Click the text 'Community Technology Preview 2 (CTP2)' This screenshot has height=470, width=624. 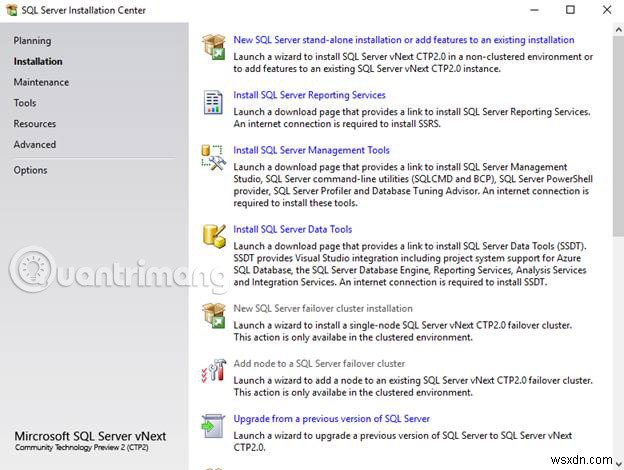[x=82, y=447]
